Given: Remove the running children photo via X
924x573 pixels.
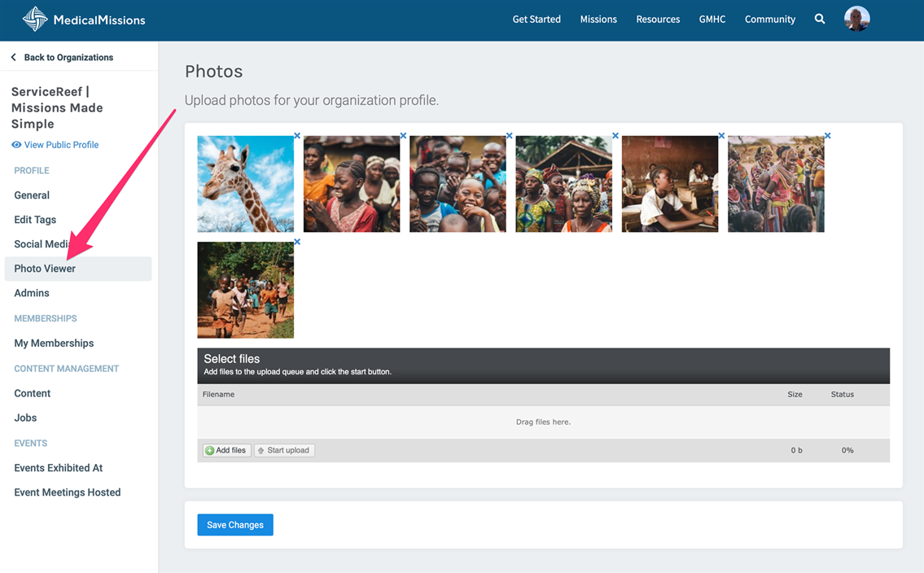Looking at the screenshot, I should pyautogui.click(x=297, y=242).
